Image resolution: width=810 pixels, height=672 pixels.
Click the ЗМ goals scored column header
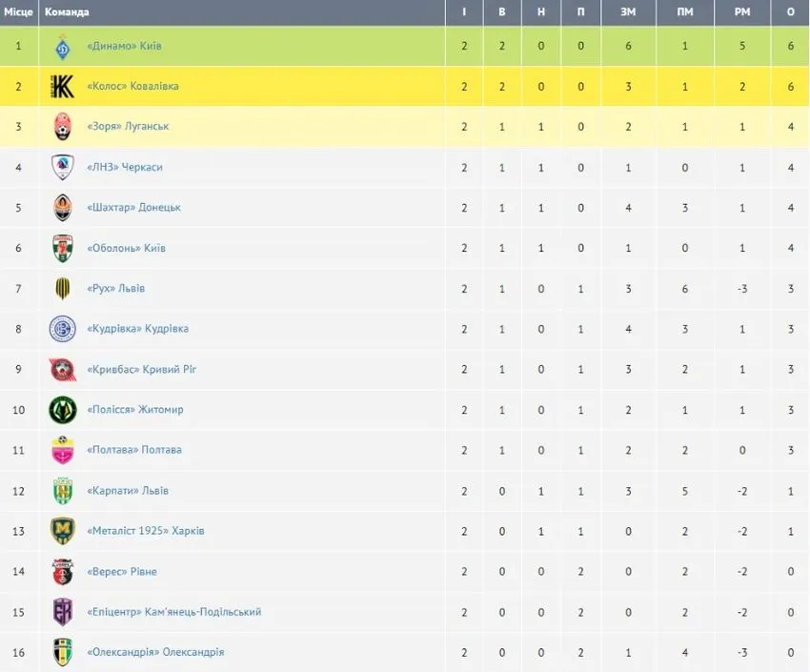pos(628,11)
